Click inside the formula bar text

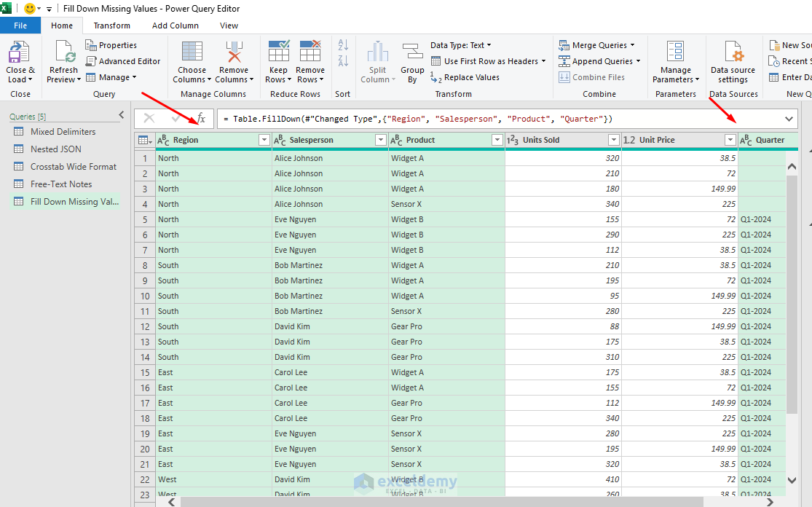click(x=418, y=119)
